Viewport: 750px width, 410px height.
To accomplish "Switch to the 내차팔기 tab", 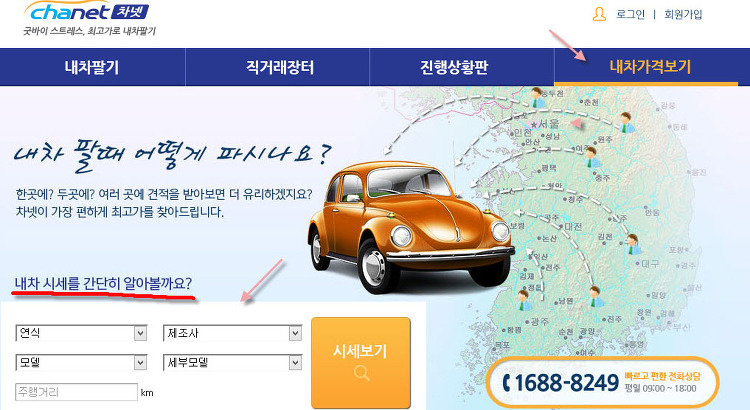I will point(92,68).
